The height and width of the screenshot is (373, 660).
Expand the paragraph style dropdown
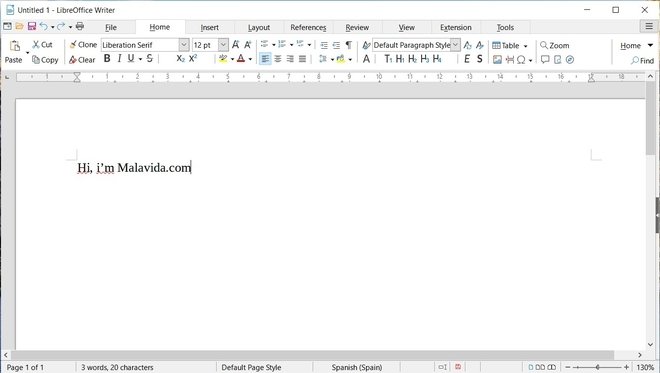pyautogui.click(x=455, y=45)
